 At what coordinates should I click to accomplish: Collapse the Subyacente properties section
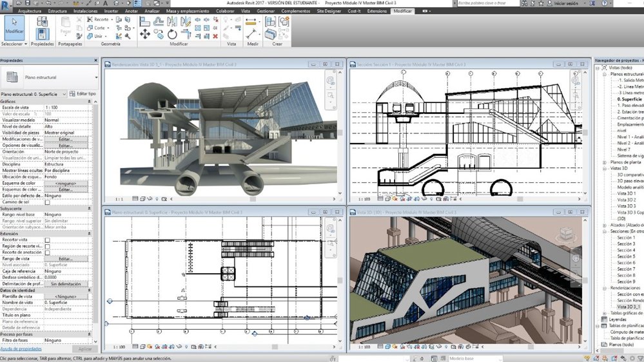(x=89, y=209)
